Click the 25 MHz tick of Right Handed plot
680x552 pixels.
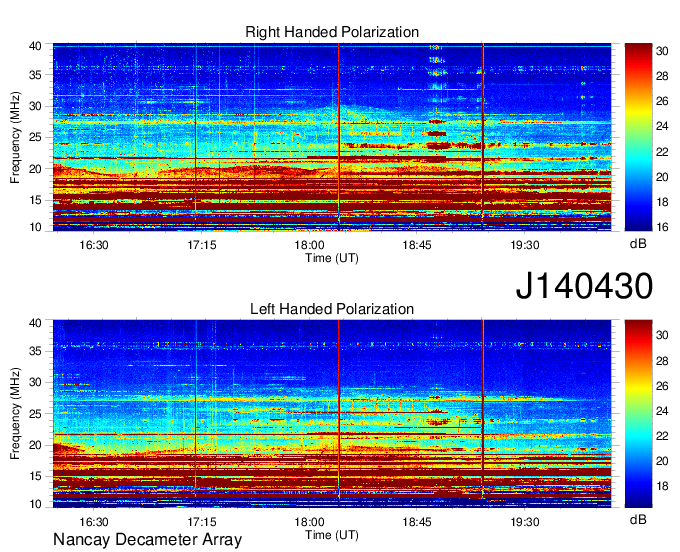35,137
